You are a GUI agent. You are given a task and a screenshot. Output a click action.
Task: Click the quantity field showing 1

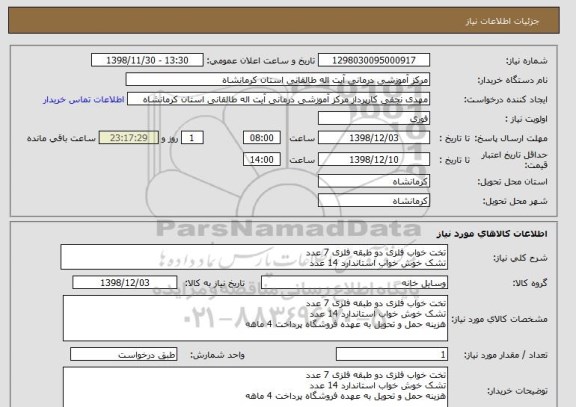(x=392, y=354)
